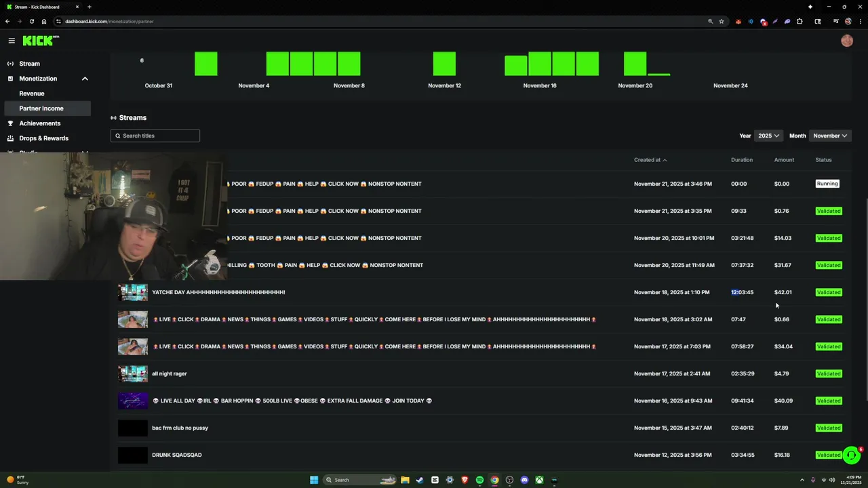Click the BAR HOPPIN stream thumbnail
The height and width of the screenshot is (488, 868).
tap(133, 401)
